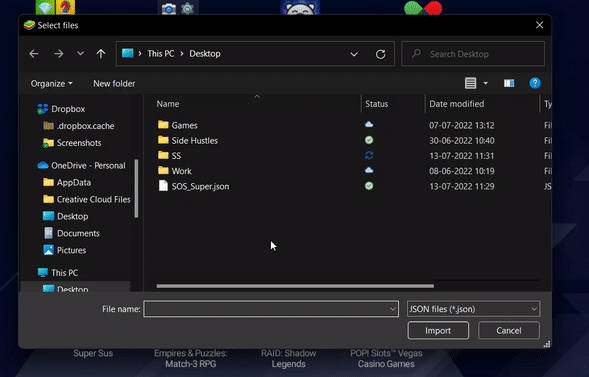The width and height of the screenshot is (589, 377).
Task: Click syncing status icon for SS
Action: click(x=369, y=155)
